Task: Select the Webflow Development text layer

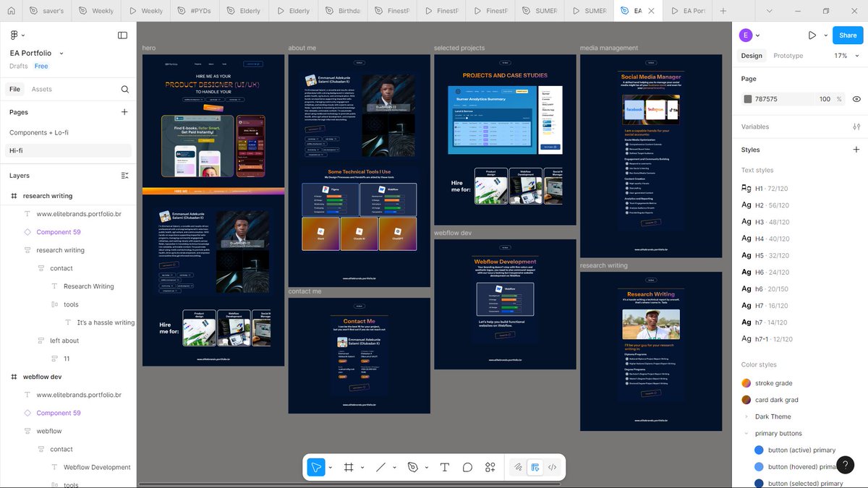Action: [97, 467]
